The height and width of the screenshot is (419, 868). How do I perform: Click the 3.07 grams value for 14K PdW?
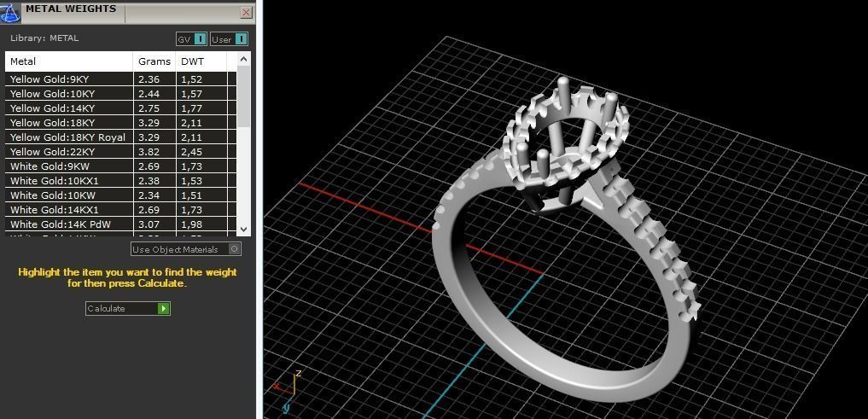[x=149, y=224]
